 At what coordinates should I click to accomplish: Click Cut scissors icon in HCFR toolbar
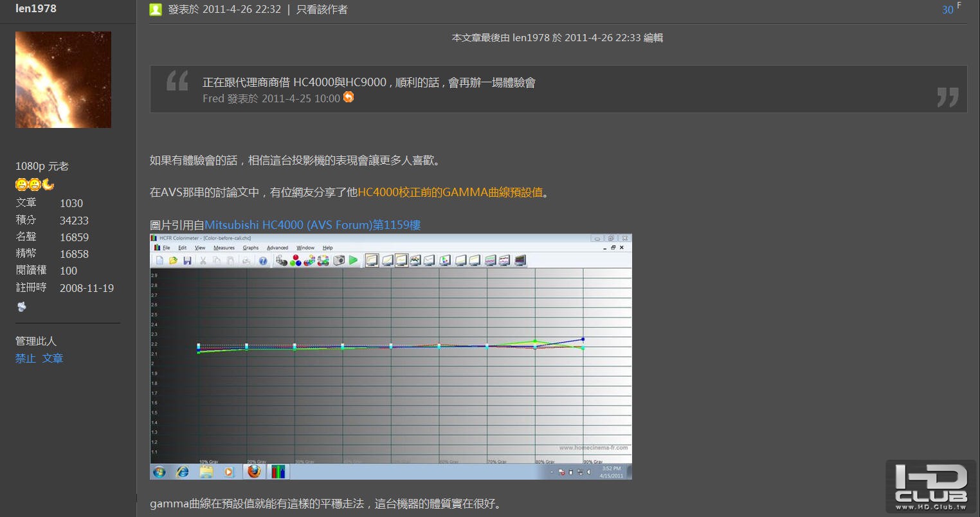click(x=203, y=260)
